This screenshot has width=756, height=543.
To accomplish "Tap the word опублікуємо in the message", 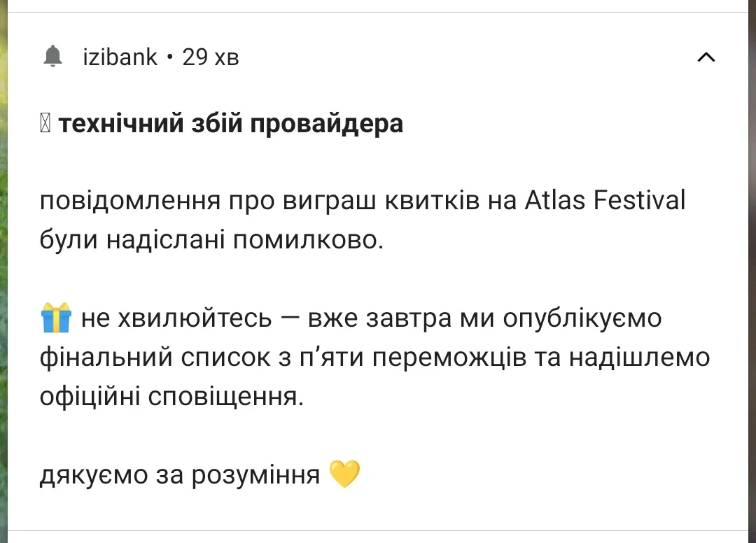I will click(x=582, y=319).
